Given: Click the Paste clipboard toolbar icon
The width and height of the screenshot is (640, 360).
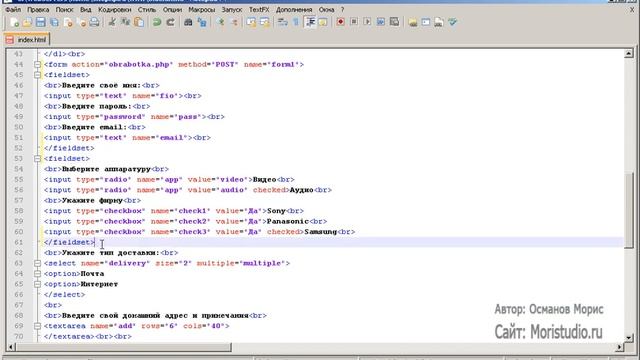Looking at the screenshot, I should (x=139, y=22).
